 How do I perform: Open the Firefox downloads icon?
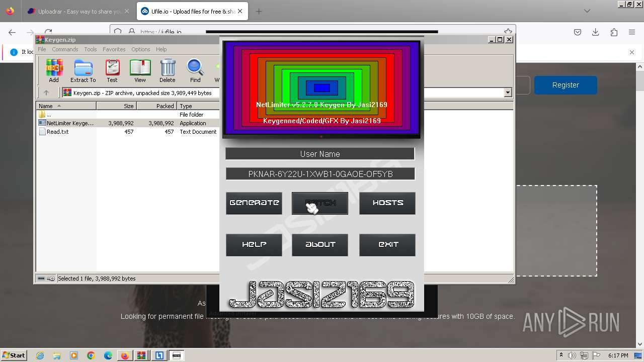point(596,32)
